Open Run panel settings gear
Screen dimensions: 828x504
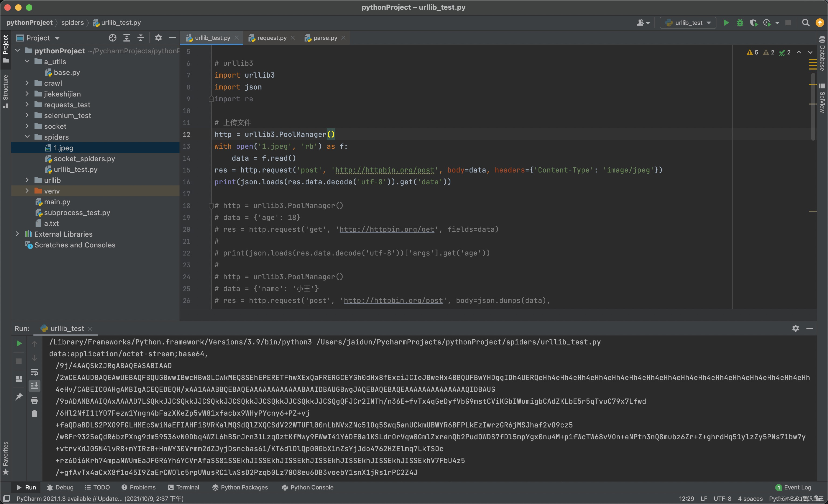[x=795, y=328]
